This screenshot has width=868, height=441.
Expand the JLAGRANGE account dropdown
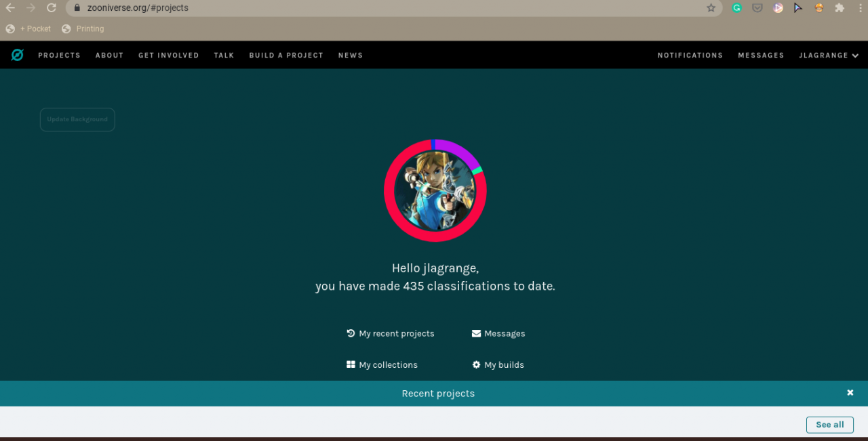point(829,56)
